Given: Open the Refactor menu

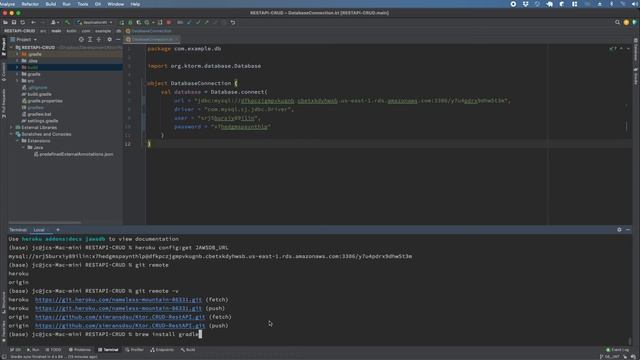Looking at the screenshot, I should pyautogui.click(x=30, y=4).
